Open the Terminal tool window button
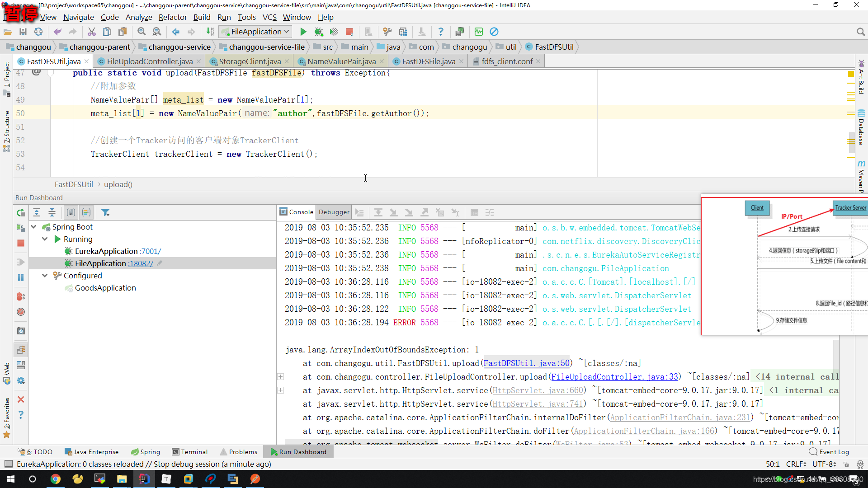Viewport: 868px width, 488px height. pos(190,452)
